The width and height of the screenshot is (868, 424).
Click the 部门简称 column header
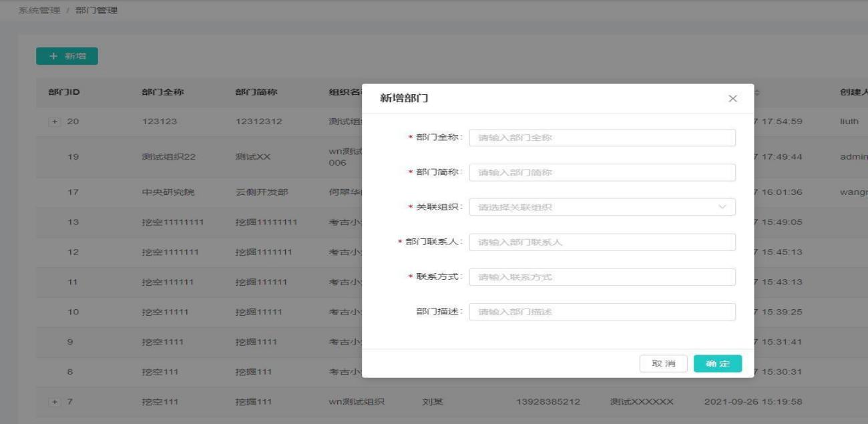(256, 93)
